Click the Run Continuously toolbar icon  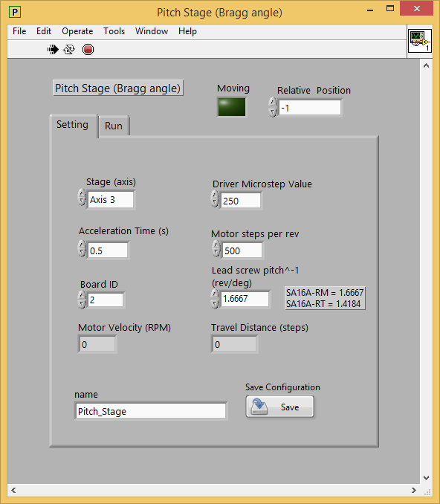coord(69,50)
